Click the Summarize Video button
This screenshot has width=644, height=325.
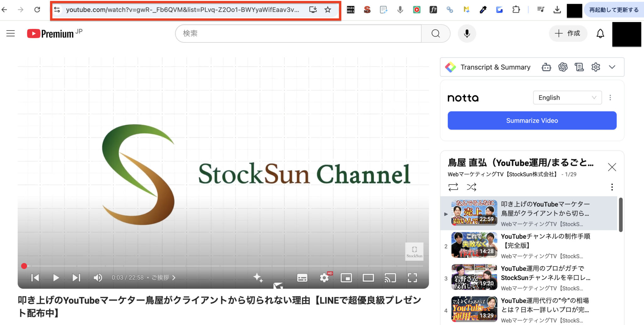coord(531,120)
